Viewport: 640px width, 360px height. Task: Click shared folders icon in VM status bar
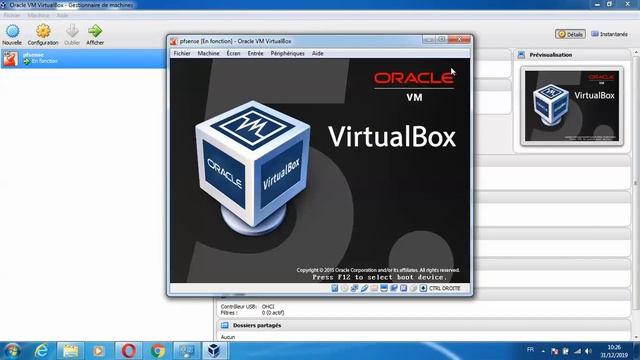pyautogui.click(x=374, y=288)
